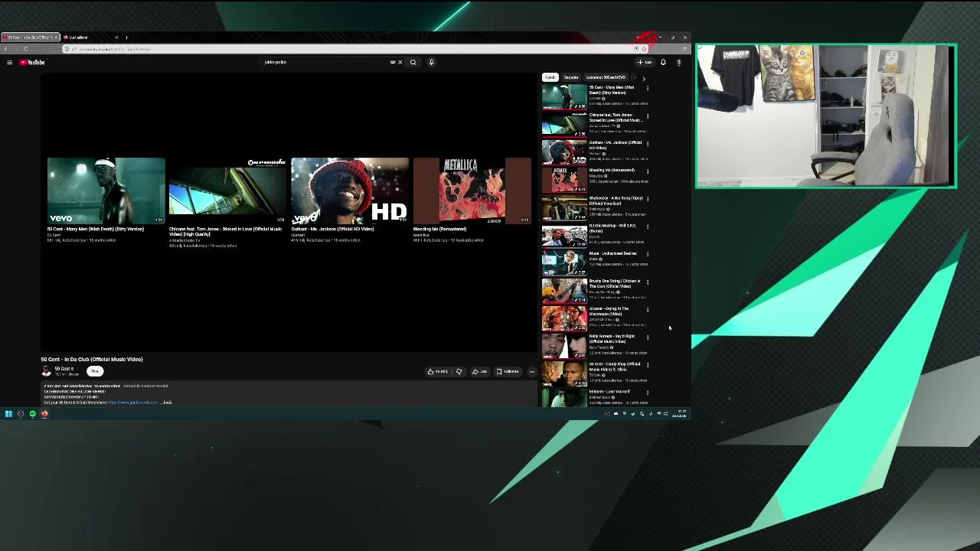Go back with the browser back arrow
The width and height of the screenshot is (980, 551).
[x=5, y=49]
